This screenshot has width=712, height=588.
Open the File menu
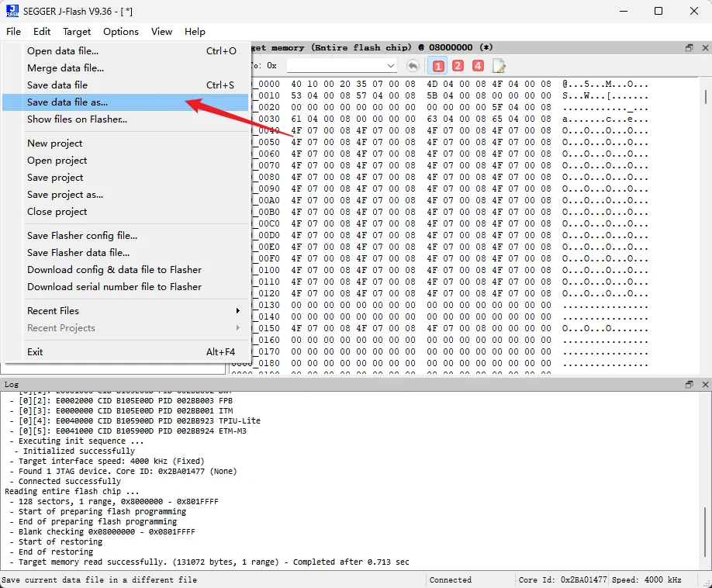coord(13,31)
